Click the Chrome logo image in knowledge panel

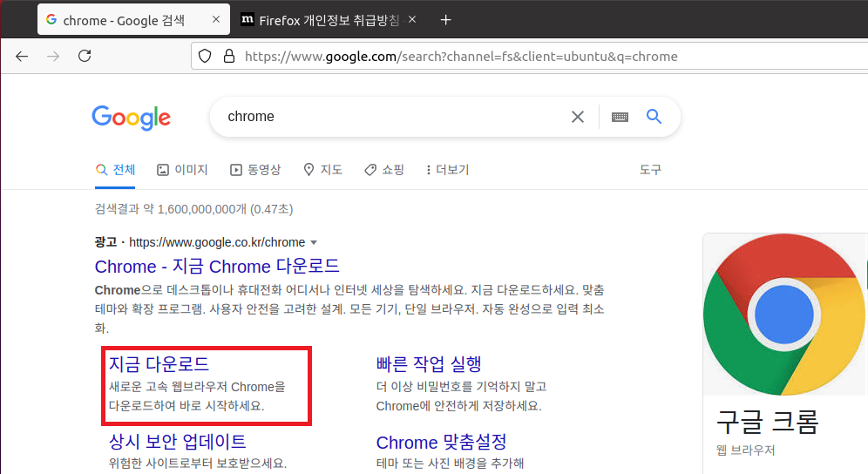(784, 314)
